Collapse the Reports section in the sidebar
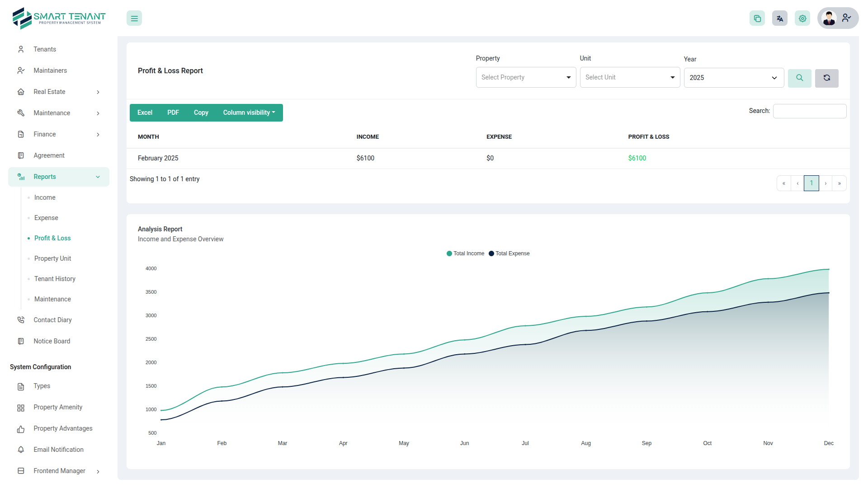The image size is (868, 488). (98, 177)
